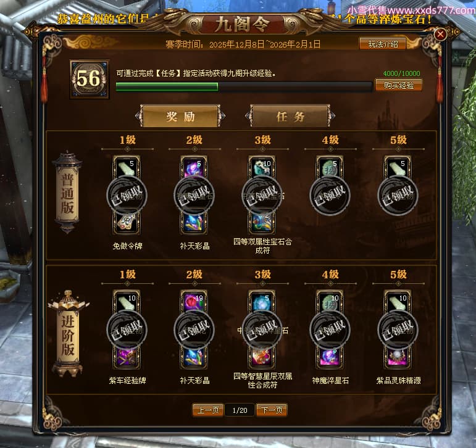Select the 四等智慧星辰 advanced level 3 icon
The width and height of the screenshot is (476, 448).
[x=262, y=358]
